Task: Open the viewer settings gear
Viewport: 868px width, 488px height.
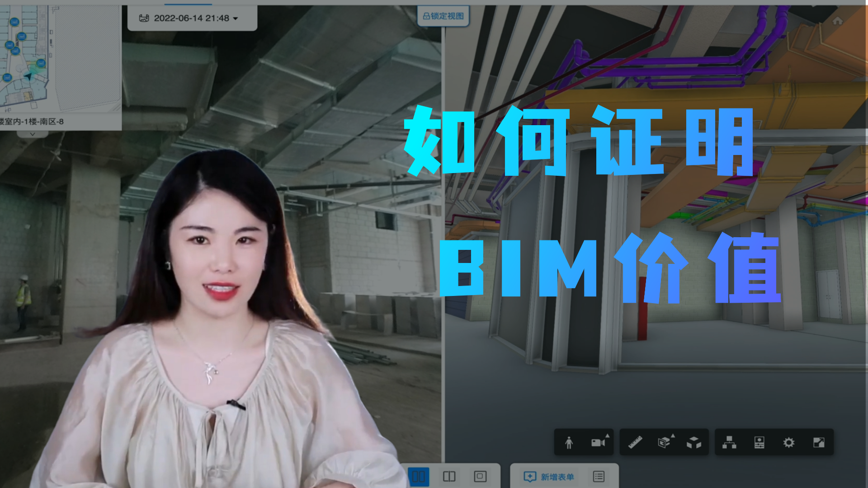Action: 789,442
